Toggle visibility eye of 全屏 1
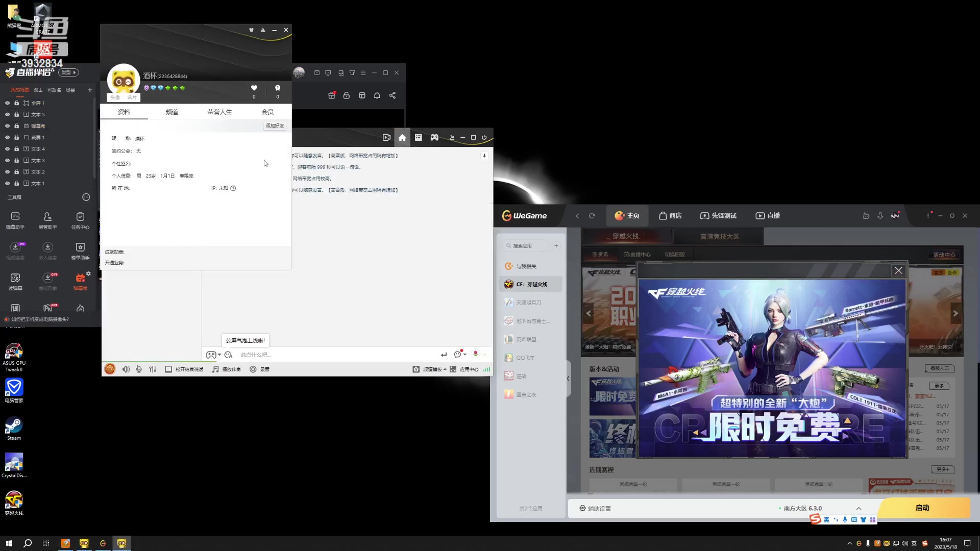980x551 pixels. click(7, 103)
